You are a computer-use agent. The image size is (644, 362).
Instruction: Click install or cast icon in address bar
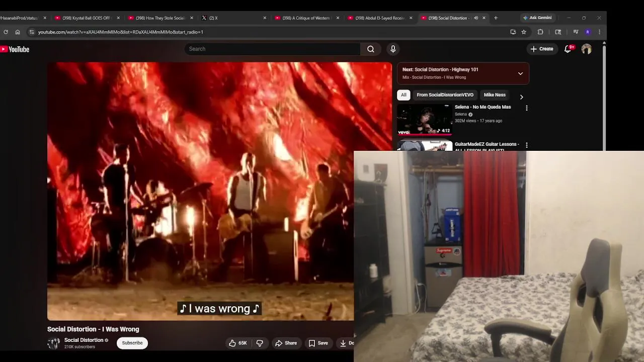click(x=513, y=32)
